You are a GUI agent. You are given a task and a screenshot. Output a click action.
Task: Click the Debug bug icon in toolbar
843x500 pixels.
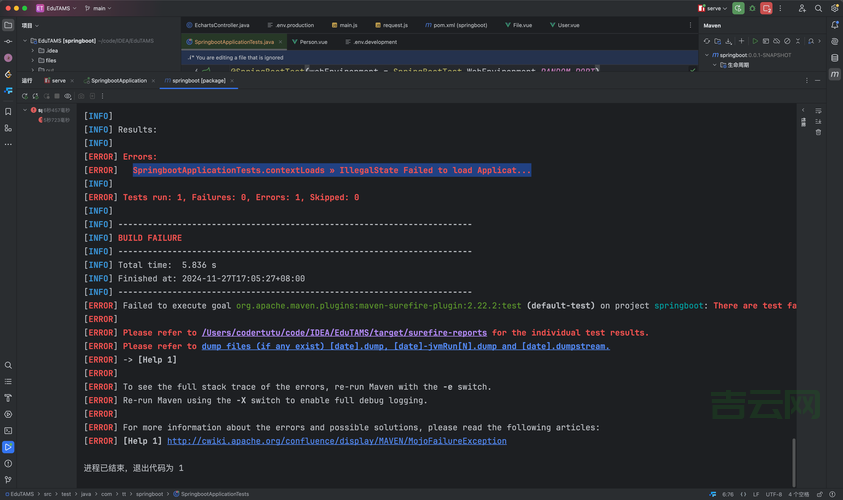tap(752, 8)
